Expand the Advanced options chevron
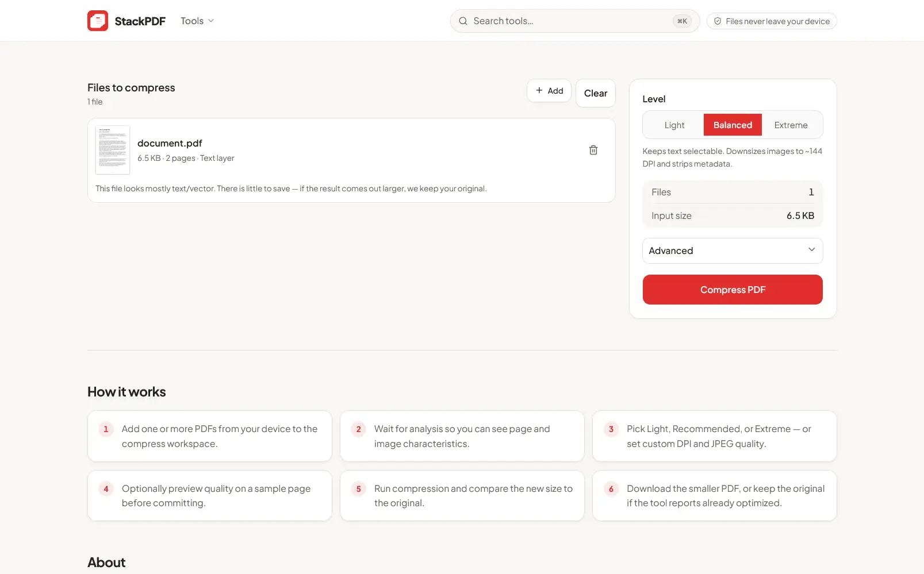 (811, 250)
